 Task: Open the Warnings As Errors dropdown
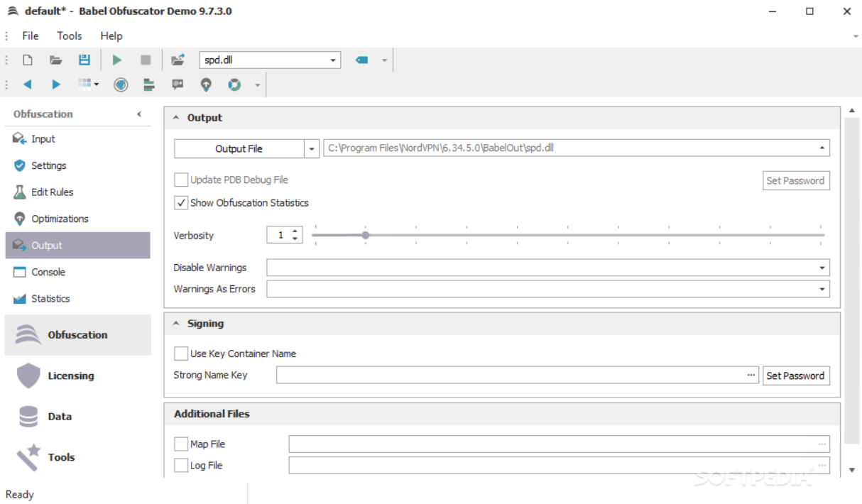[x=822, y=289]
